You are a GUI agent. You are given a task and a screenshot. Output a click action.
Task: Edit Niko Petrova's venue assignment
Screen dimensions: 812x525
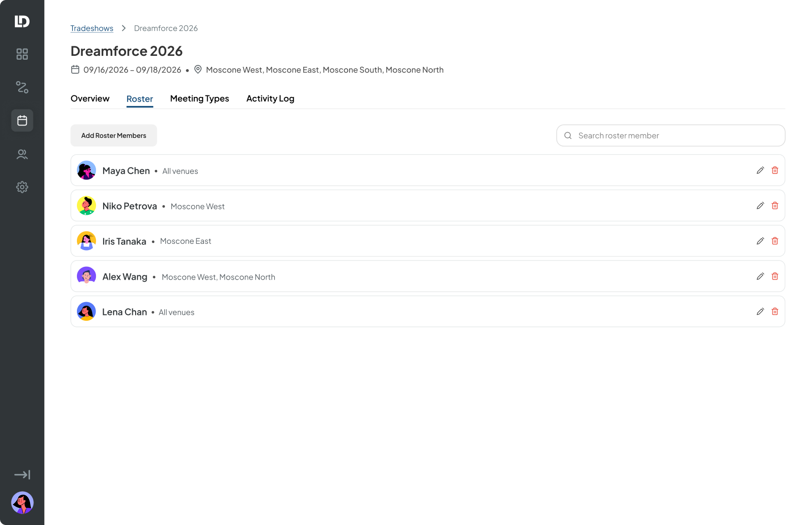[x=760, y=206]
